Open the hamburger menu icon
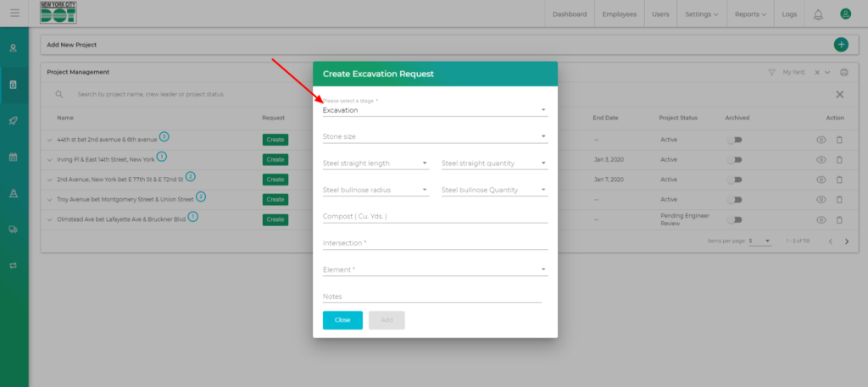This screenshot has height=387, width=868. (x=14, y=14)
